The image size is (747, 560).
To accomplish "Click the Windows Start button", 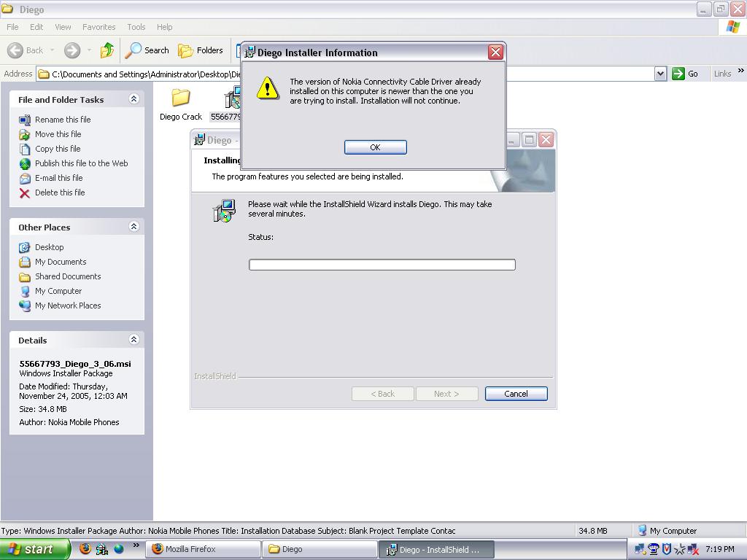I will coord(35,549).
